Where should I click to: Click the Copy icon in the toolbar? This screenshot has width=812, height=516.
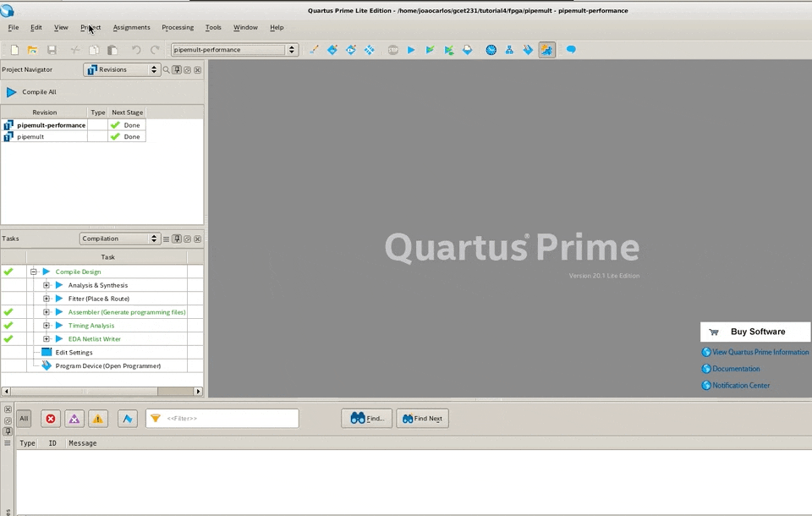(94, 50)
